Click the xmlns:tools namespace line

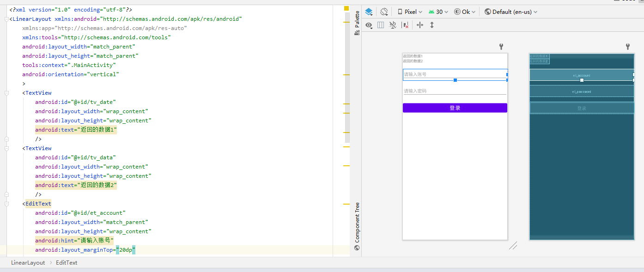(x=97, y=37)
